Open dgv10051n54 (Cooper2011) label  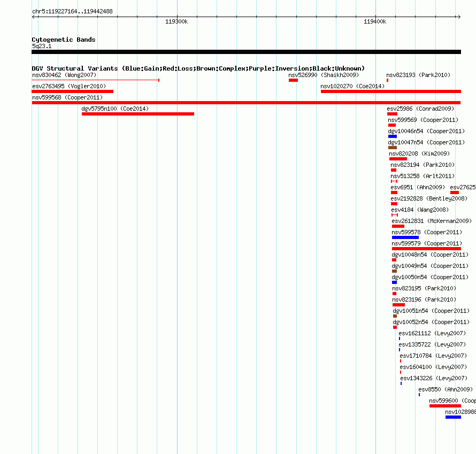[x=431, y=311]
